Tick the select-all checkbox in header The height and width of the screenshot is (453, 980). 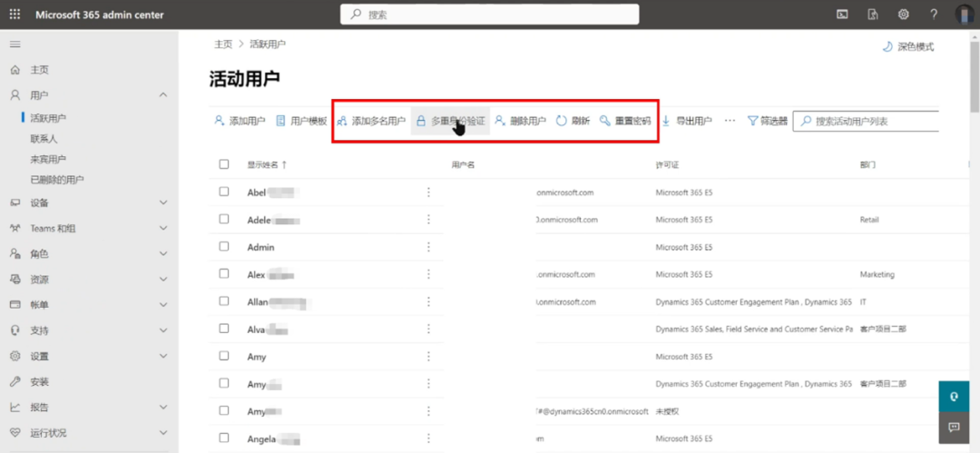pyautogui.click(x=224, y=164)
